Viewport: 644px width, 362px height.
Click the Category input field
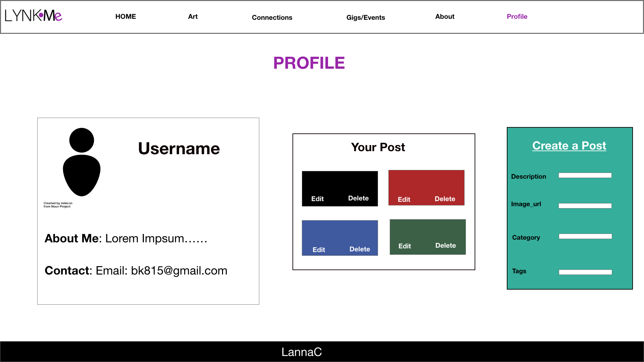point(585,236)
